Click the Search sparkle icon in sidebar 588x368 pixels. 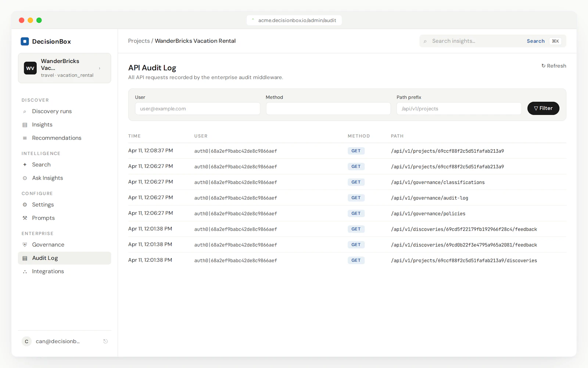(25, 165)
